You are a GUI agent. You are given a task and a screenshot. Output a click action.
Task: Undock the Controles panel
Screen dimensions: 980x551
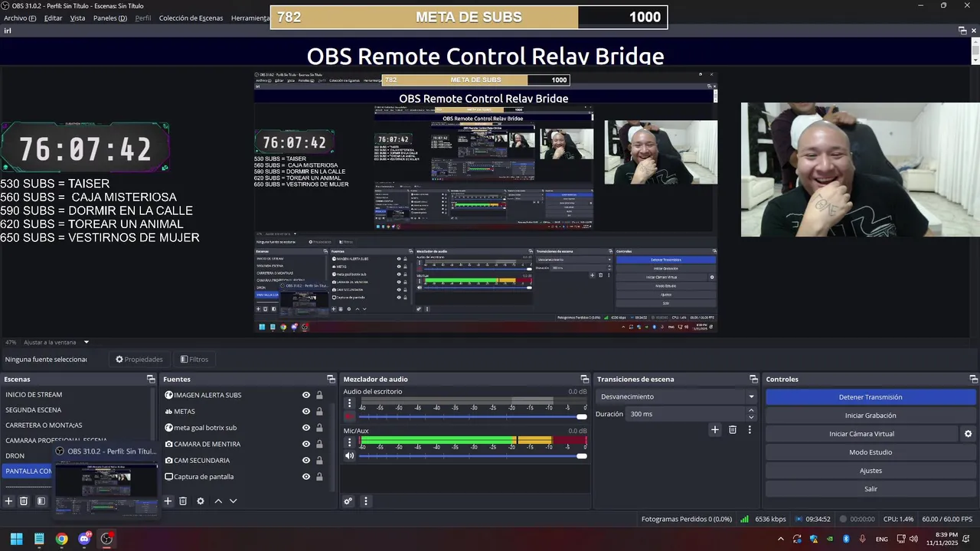coord(974,379)
